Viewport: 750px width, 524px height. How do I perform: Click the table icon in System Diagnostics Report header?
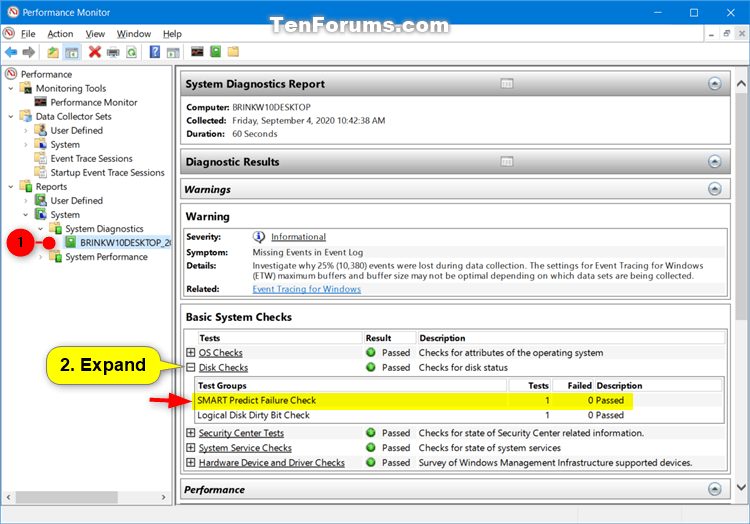pyautogui.click(x=507, y=84)
